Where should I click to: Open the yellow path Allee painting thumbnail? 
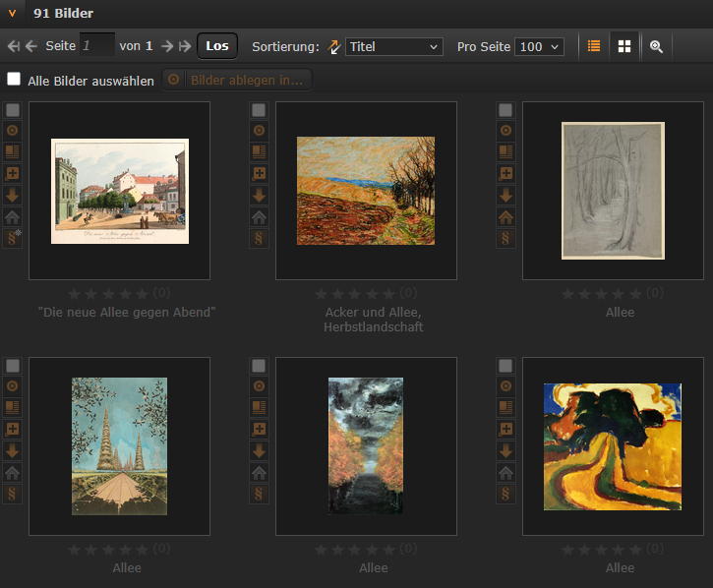613,446
